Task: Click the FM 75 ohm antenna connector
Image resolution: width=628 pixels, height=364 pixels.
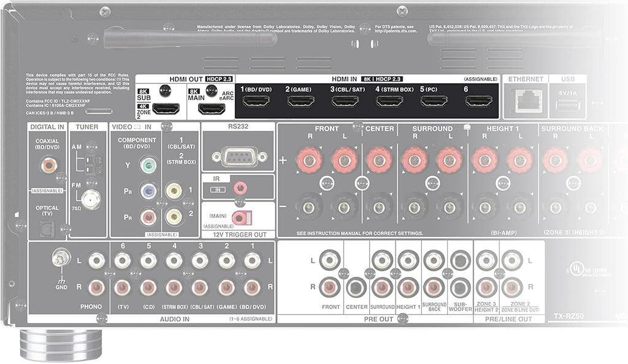Action: click(91, 199)
